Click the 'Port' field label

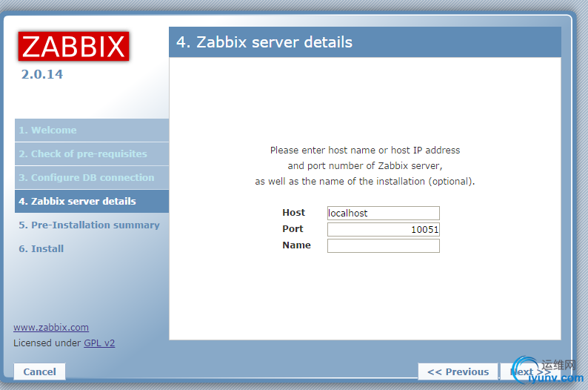[x=293, y=228]
